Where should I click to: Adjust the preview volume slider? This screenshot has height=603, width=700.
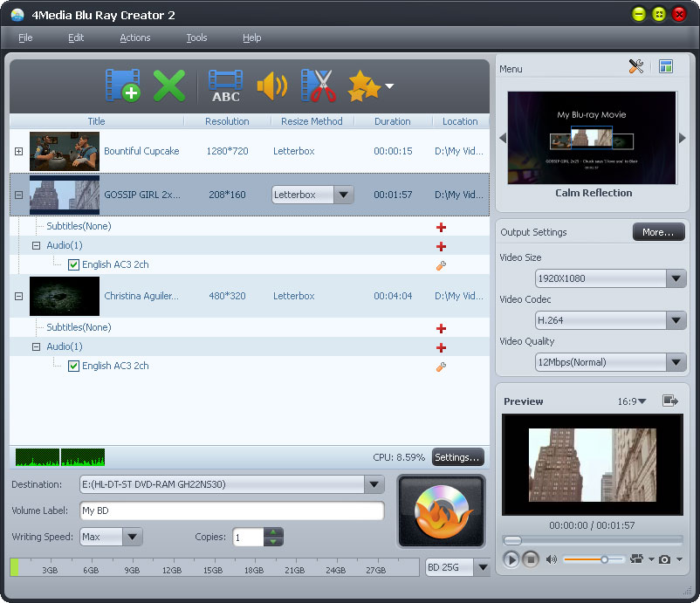coord(604,559)
